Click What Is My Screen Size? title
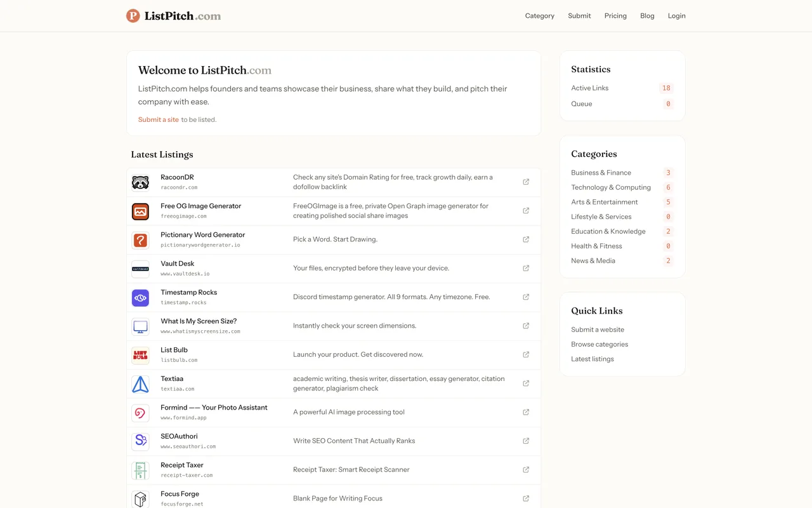812x508 pixels. (x=199, y=321)
